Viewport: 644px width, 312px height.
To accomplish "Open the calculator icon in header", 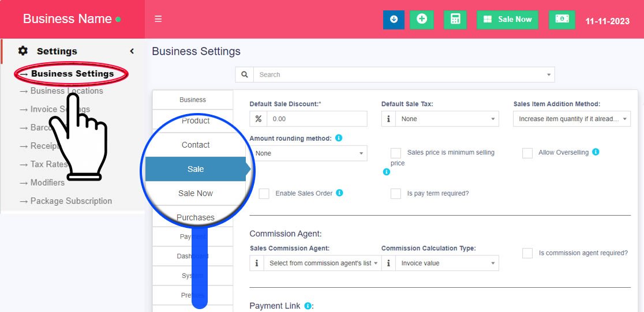I will point(455,19).
